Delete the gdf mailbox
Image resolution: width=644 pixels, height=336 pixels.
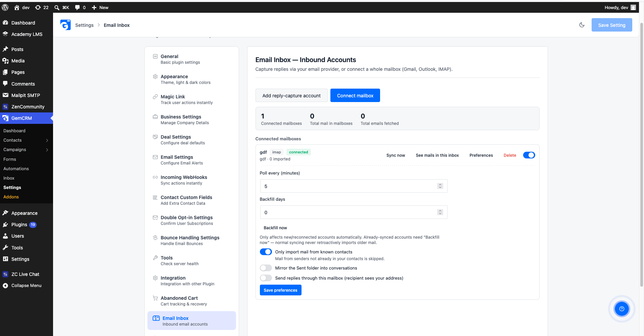pyautogui.click(x=510, y=155)
